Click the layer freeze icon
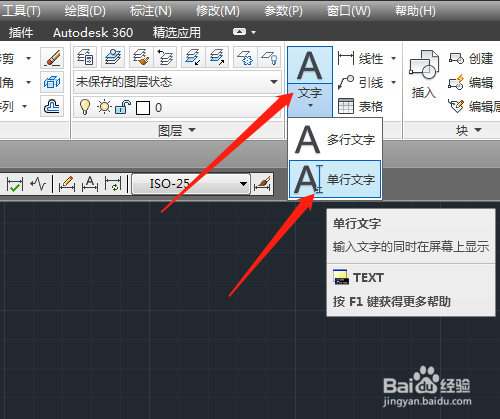Screen dimensions: 500x419 coord(245,57)
